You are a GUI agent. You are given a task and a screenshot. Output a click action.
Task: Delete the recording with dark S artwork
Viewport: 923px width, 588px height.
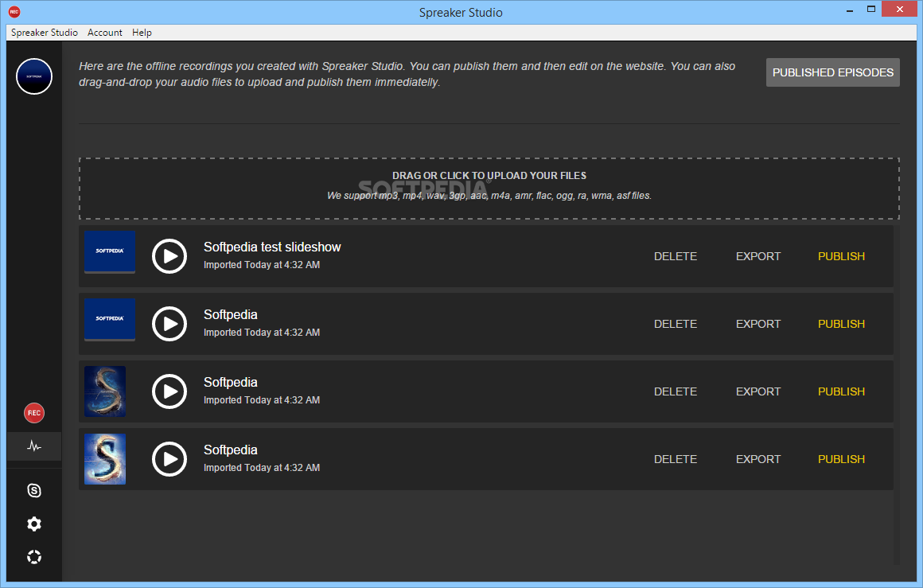(676, 392)
